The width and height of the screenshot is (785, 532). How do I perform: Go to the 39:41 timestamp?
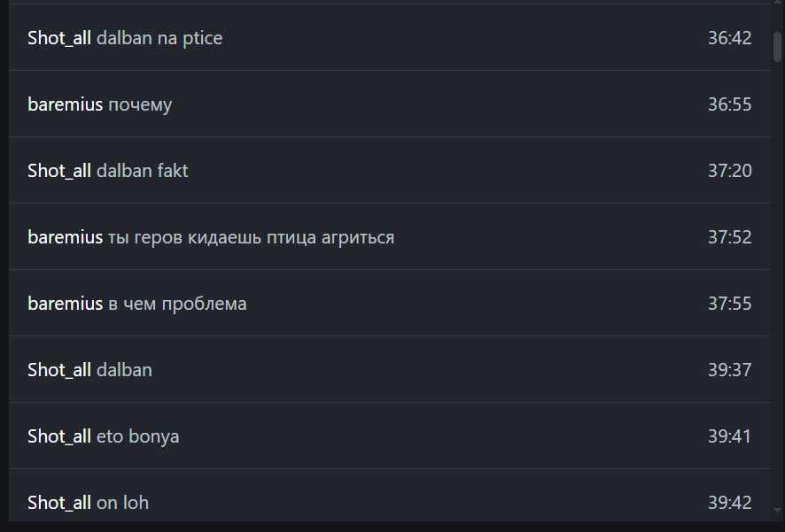(x=729, y=436)
